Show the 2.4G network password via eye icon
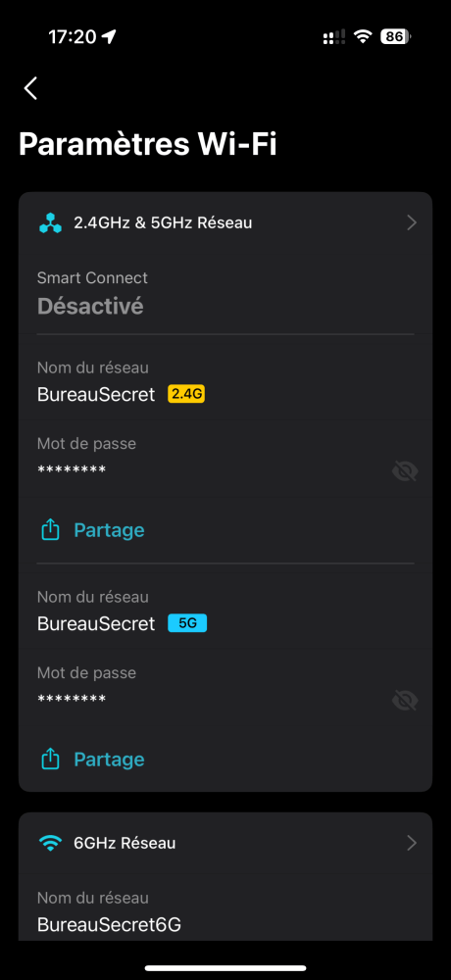The width and height of the screenshot is (451, 980). point(405,472)
